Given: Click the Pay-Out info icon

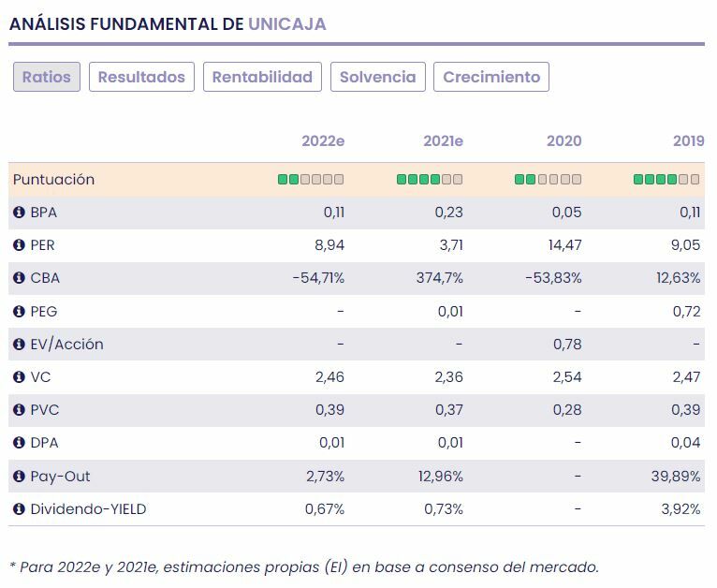Looking at the screenshot, I should [x=19, y=477].
